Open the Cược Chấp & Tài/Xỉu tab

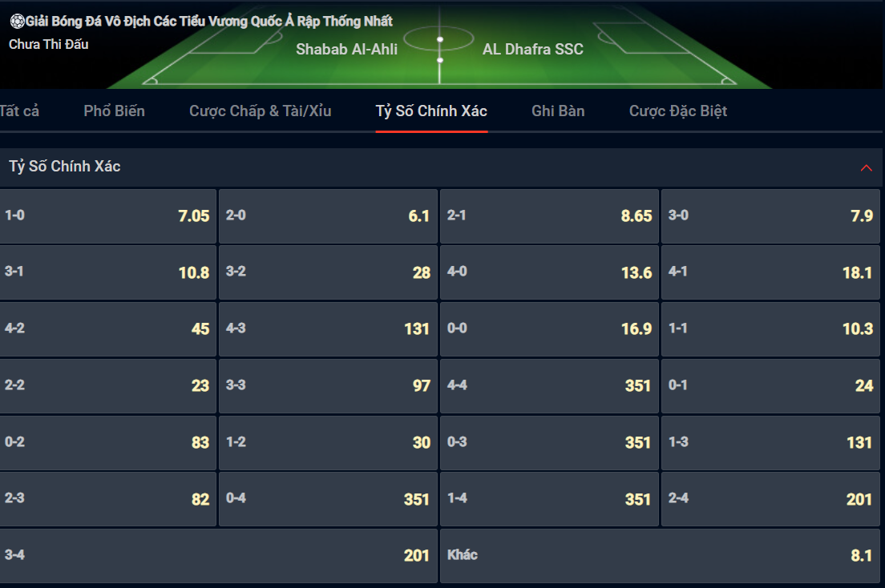tap(261, 111)
